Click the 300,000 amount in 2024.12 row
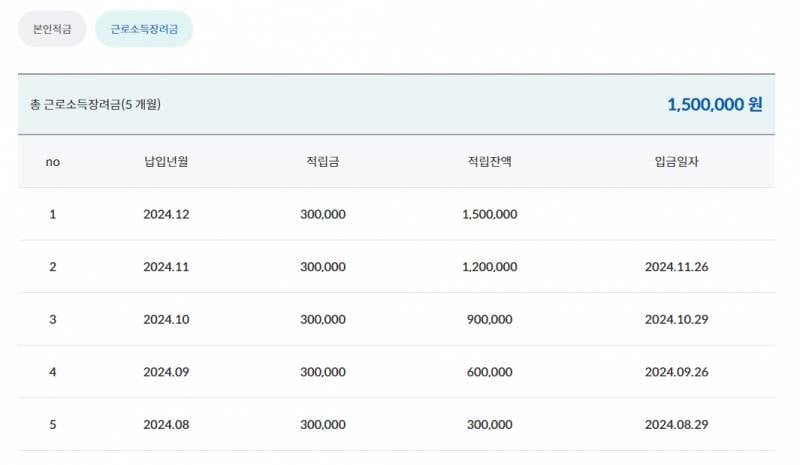The image size is (800, 465). point(323,214)
